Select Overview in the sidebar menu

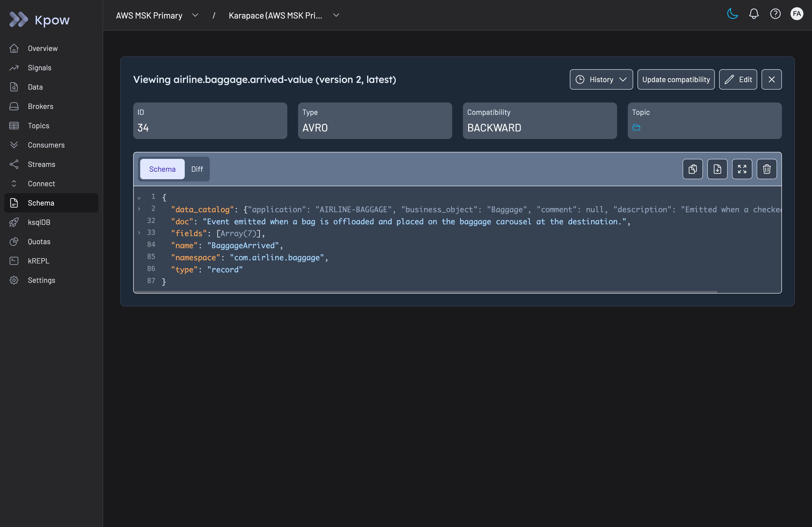(43, 48)
